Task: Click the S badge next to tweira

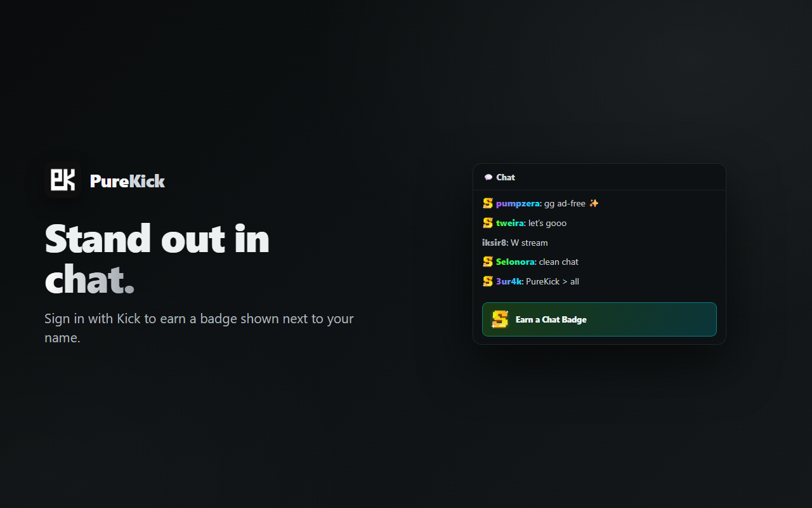Action: [x=488, y=223]
